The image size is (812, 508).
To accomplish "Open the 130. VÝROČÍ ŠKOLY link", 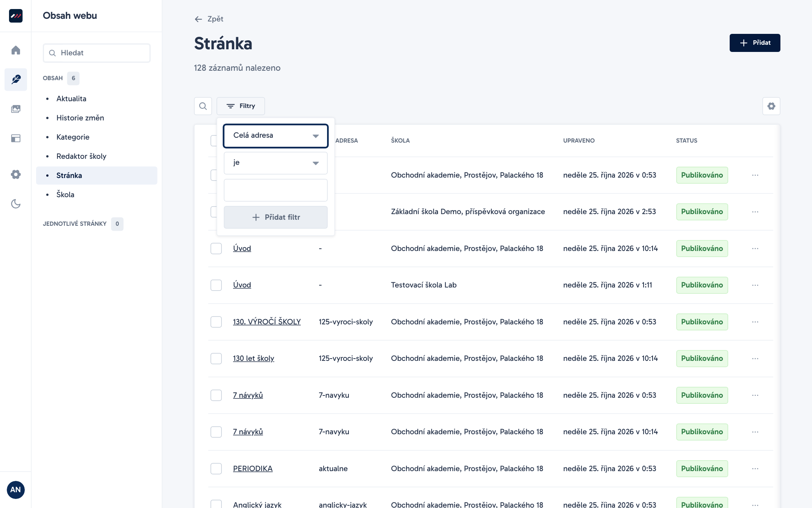I will pos(267,322).
